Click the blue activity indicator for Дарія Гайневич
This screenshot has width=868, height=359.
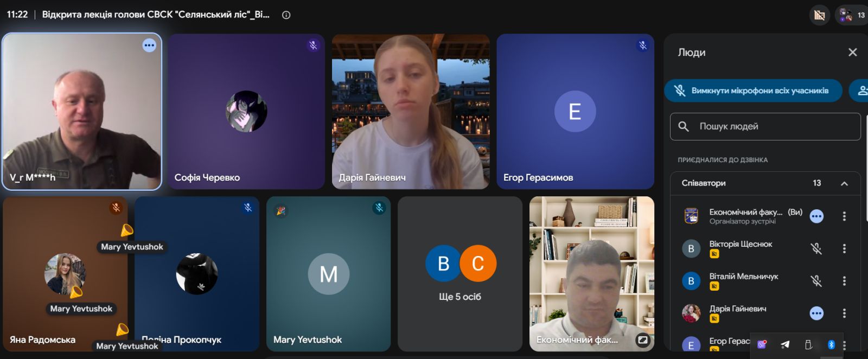point(816,313)
